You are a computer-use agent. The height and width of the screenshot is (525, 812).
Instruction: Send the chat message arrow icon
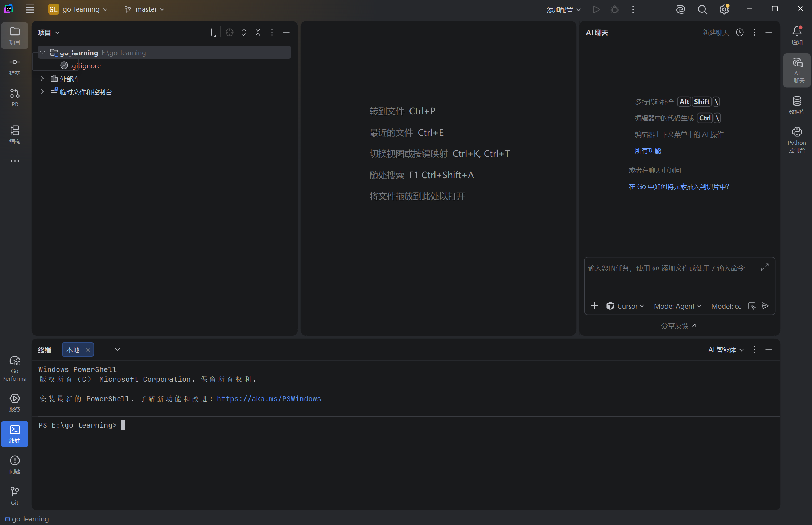tap(765, 306)
